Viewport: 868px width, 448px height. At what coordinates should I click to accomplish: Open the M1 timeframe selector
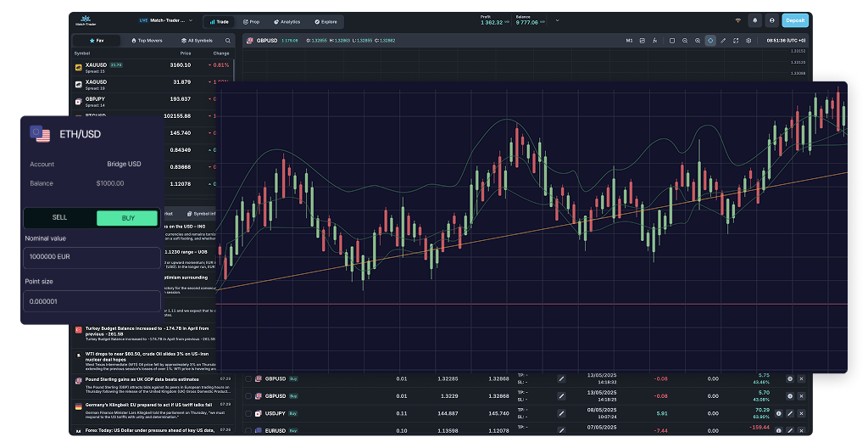click(x=629, y=40)
